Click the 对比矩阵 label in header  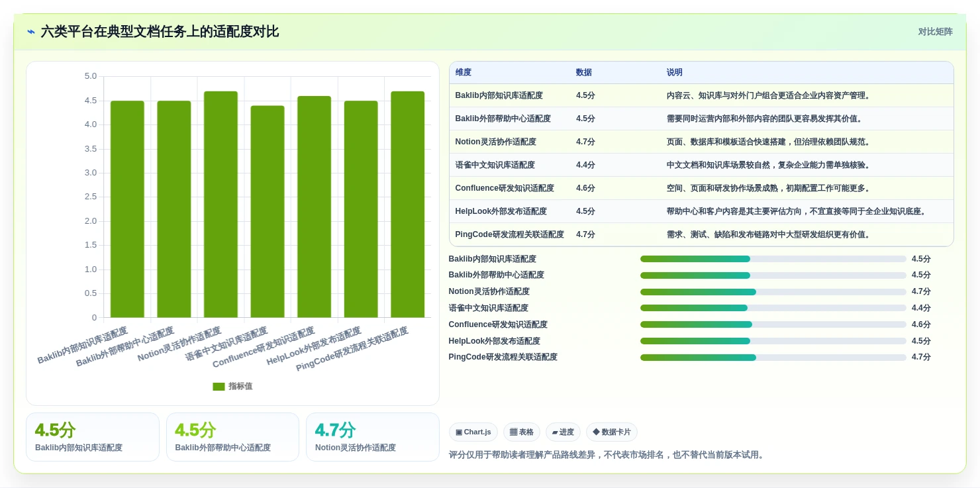tap(935, 32)
